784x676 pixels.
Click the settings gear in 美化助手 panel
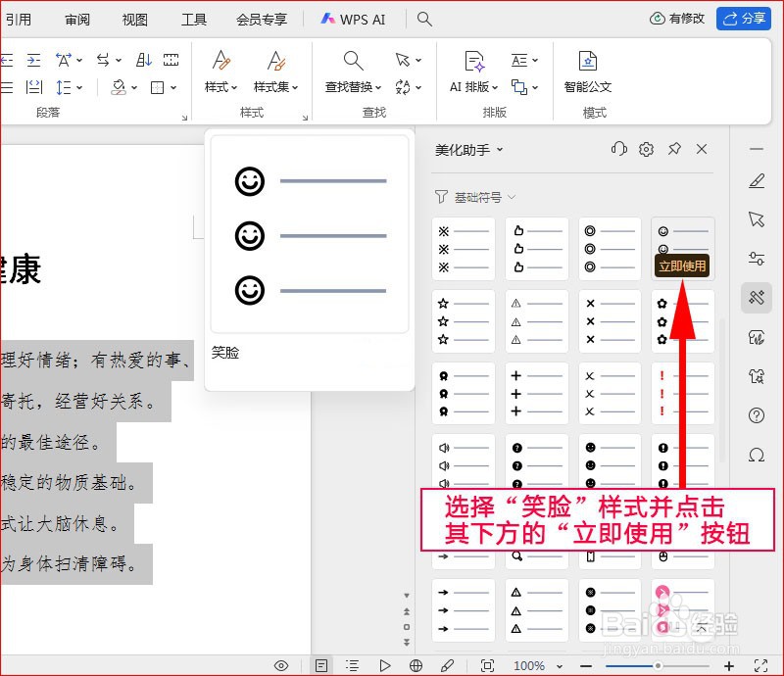646,149
